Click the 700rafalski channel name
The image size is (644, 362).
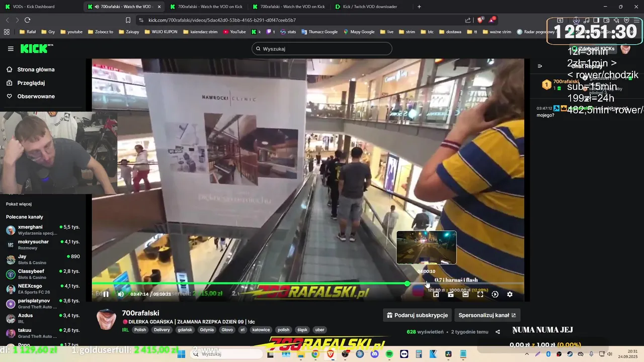point(140,313)
